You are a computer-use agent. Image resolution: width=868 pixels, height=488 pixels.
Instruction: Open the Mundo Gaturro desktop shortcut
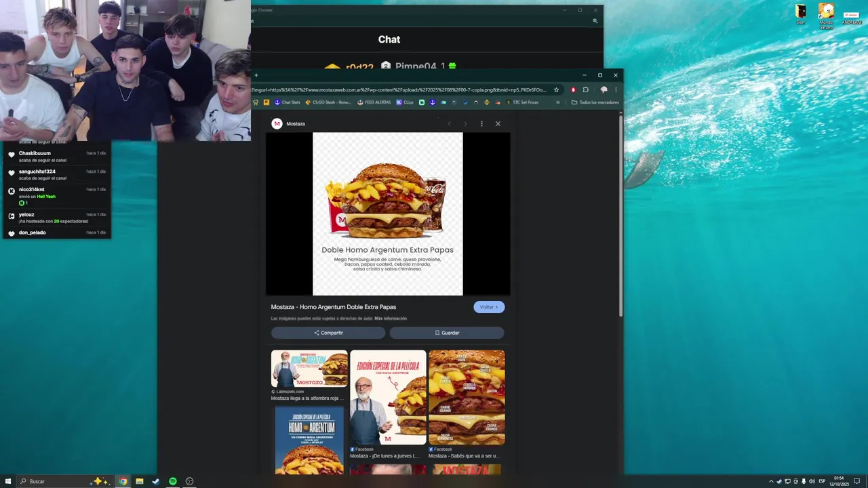point(826,15)
